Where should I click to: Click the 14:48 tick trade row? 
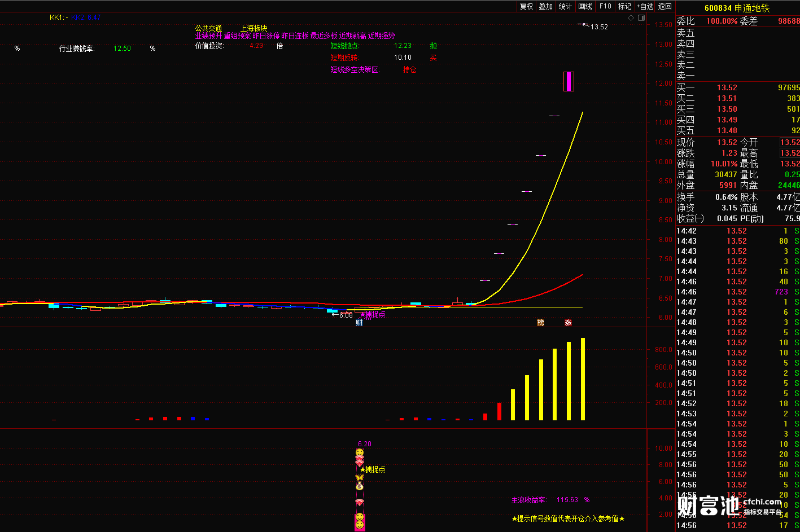pyautogui.click(x=738, y=322)
